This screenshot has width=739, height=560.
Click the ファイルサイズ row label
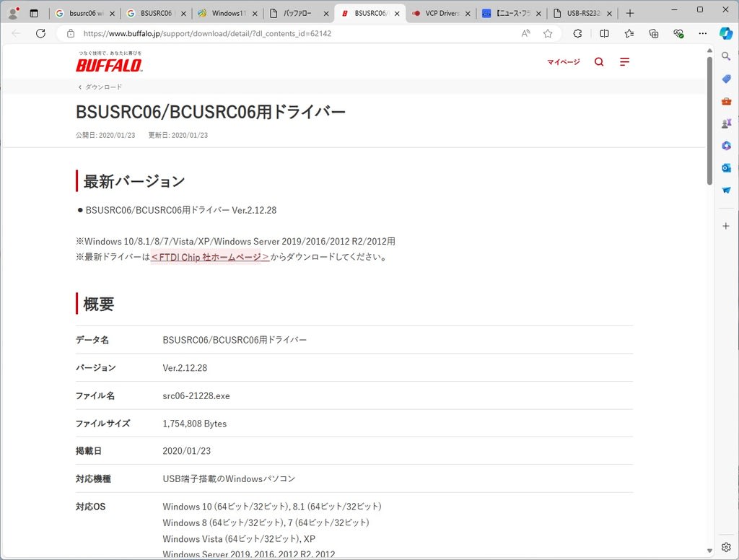102,424
